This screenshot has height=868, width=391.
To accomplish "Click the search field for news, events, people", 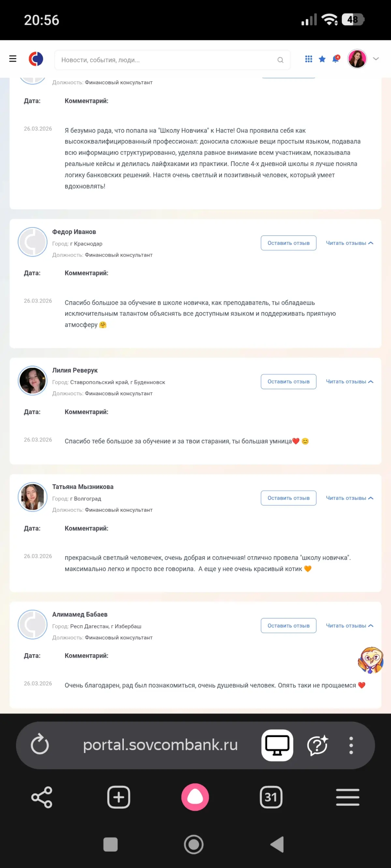I will (165, 60).
